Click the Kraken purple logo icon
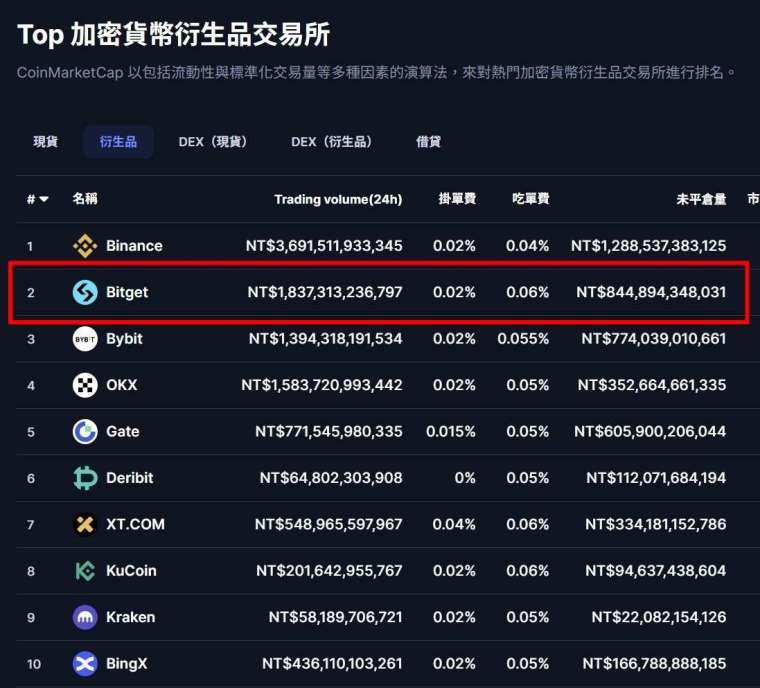This screenshot has height=688, width=760. 85,617
